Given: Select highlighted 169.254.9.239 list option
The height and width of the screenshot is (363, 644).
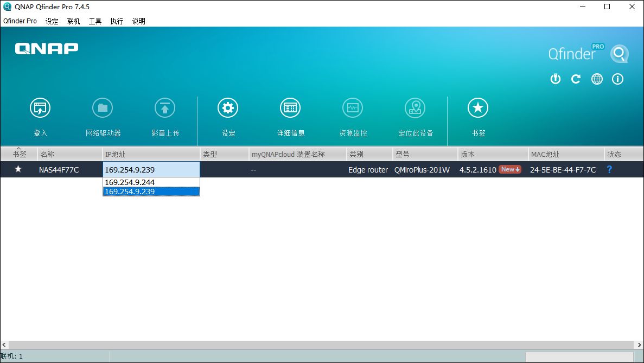Looking at the screenshot, I should [151, 192].
